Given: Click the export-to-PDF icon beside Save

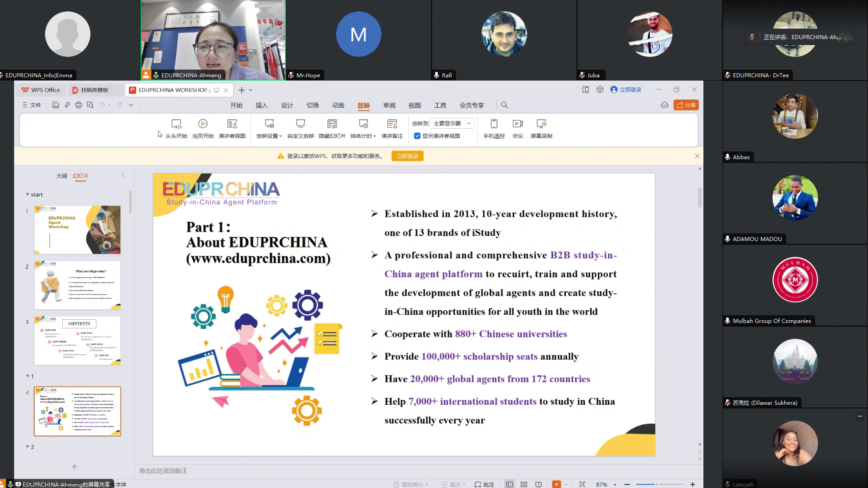Looking at the screenshot, I should pos(67,105).
